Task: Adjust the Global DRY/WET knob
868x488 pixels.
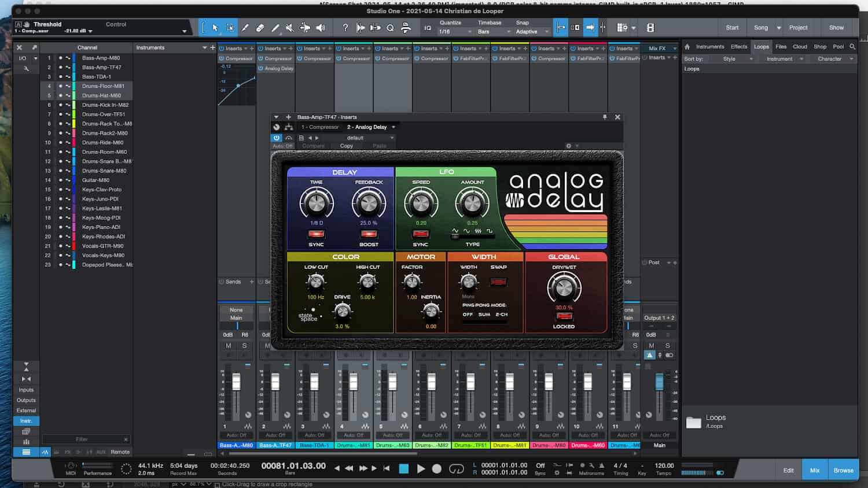Action: coord(564,287)
